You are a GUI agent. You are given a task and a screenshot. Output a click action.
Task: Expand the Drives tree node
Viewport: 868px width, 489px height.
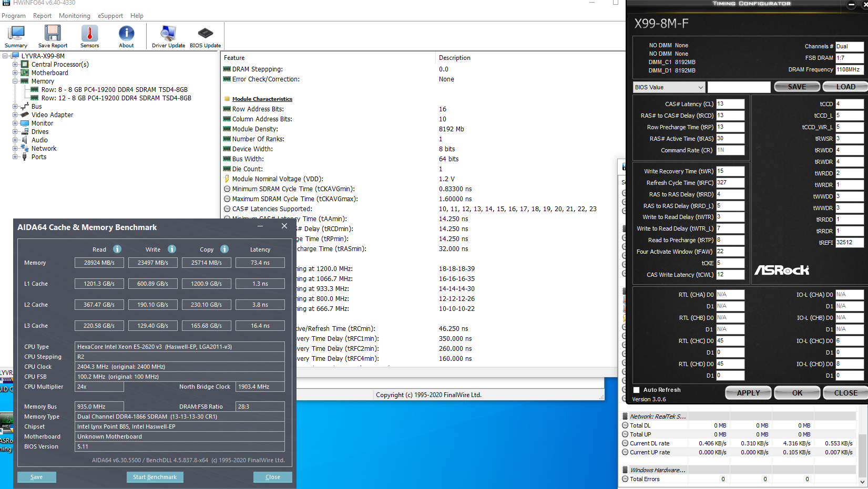15,132
